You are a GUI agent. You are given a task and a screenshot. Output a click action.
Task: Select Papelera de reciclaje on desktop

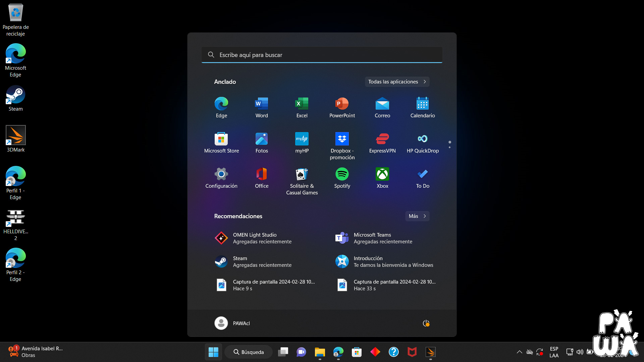pos(16,20)
